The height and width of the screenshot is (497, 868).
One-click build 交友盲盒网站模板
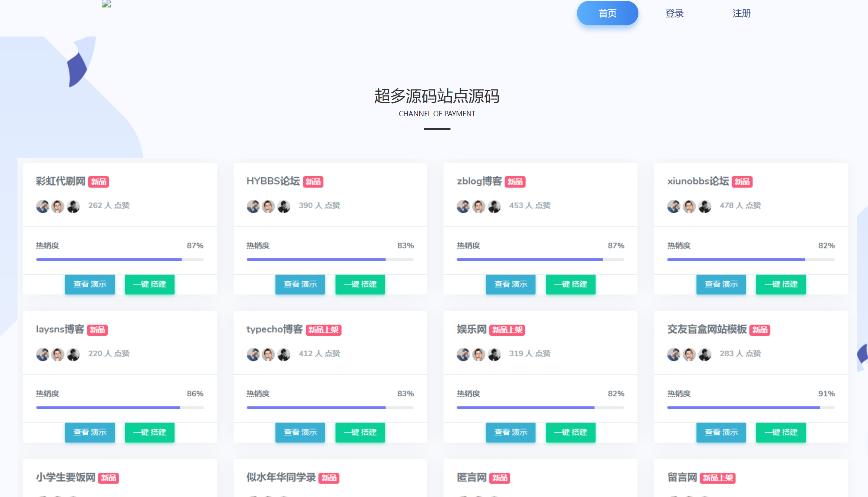(781, 432)
